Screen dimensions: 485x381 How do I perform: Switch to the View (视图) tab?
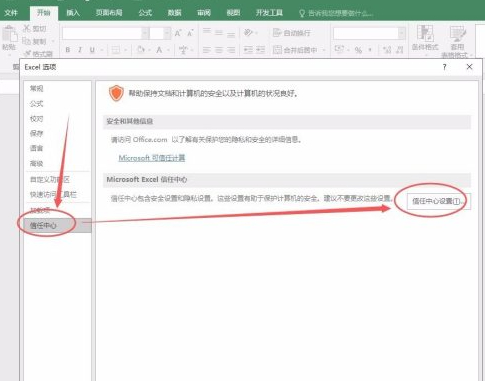pyautogui.click(x=233, y=13)
